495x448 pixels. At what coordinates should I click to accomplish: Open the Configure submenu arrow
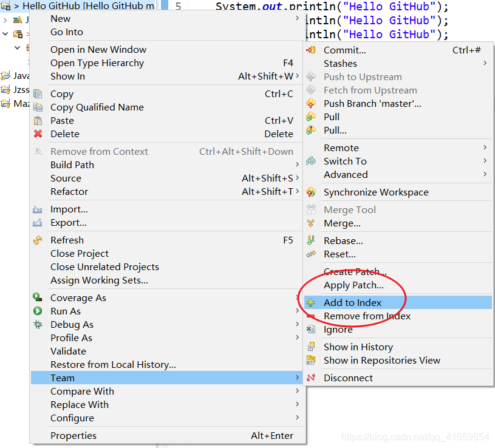coord(297,417)
